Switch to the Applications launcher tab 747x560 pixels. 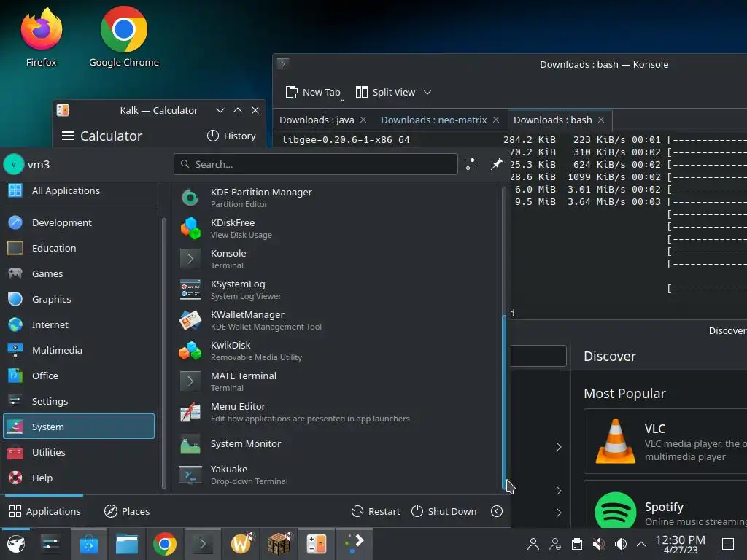coord(44,511)
